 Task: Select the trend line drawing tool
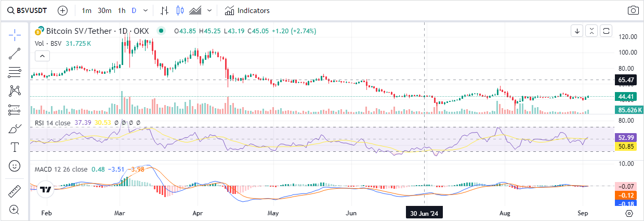[x=15, y=53]
